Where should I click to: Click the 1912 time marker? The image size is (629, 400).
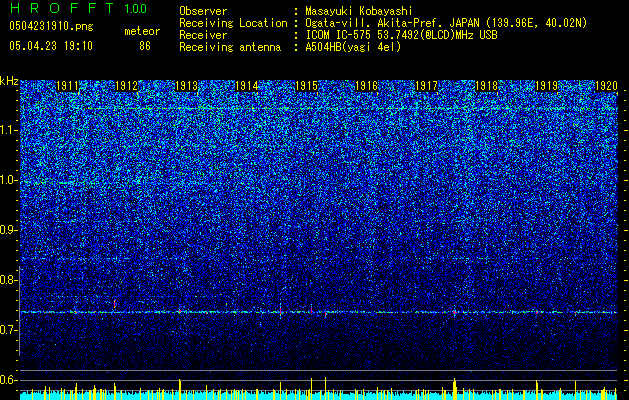(x=127, y=86)
